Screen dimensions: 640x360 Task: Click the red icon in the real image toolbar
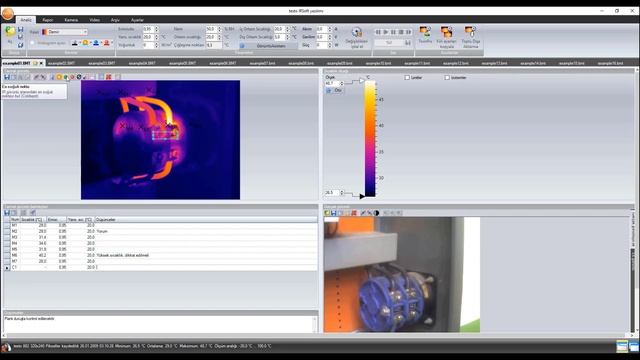[354, 213]
